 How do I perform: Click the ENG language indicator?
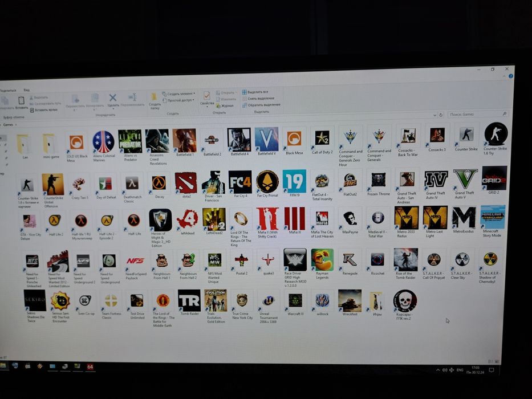[460, 370]
